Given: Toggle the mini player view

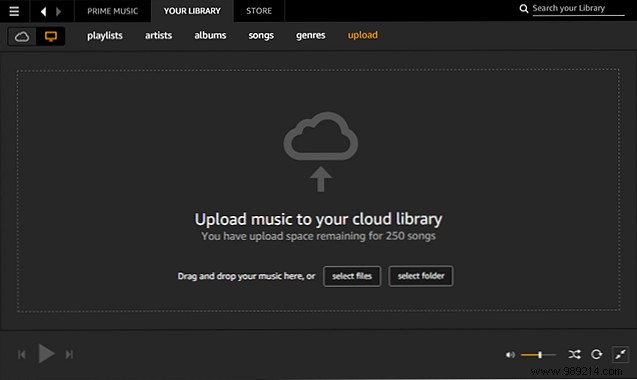Looking at the screenshot, I should click(620, 354).
